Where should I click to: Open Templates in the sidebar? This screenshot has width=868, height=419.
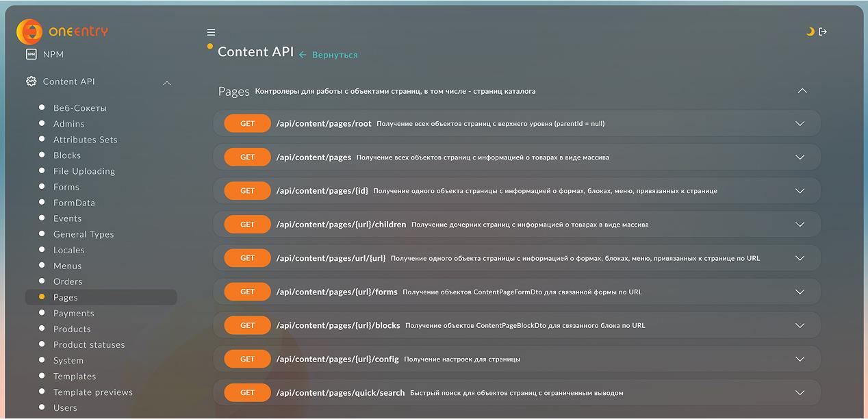click(x=75, y=376)
